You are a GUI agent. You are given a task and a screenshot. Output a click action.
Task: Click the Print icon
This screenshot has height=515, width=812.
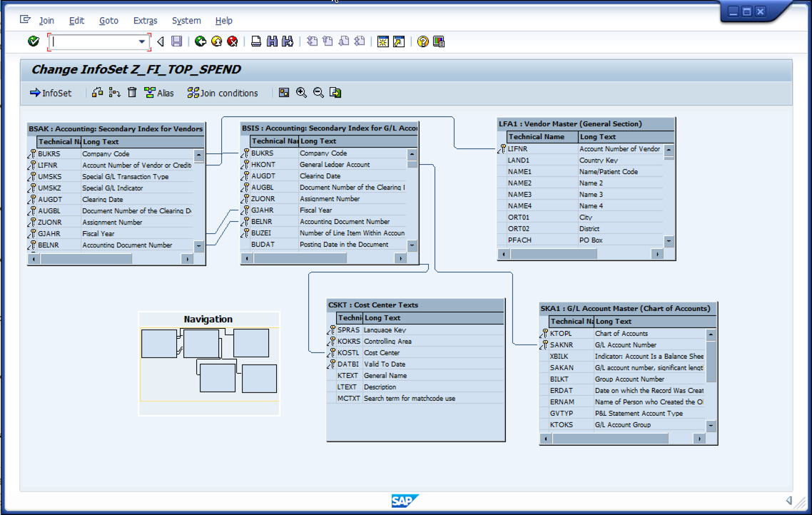(x=256, y=41)
